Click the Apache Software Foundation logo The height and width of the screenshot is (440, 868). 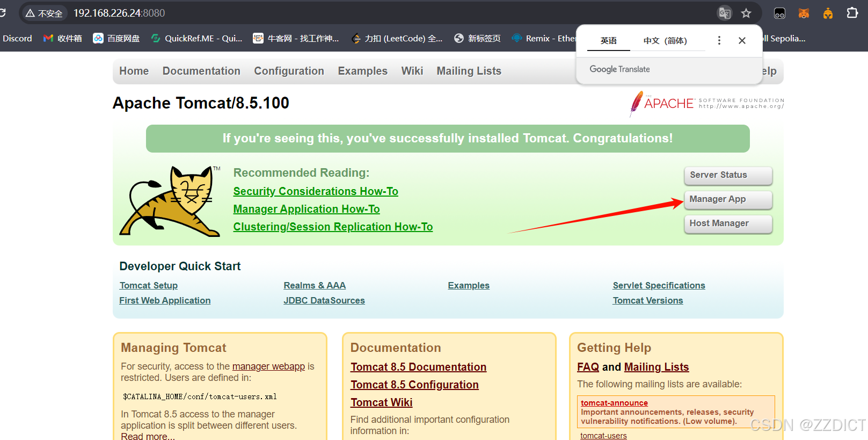pyautogui.click(x=707, y=103)
